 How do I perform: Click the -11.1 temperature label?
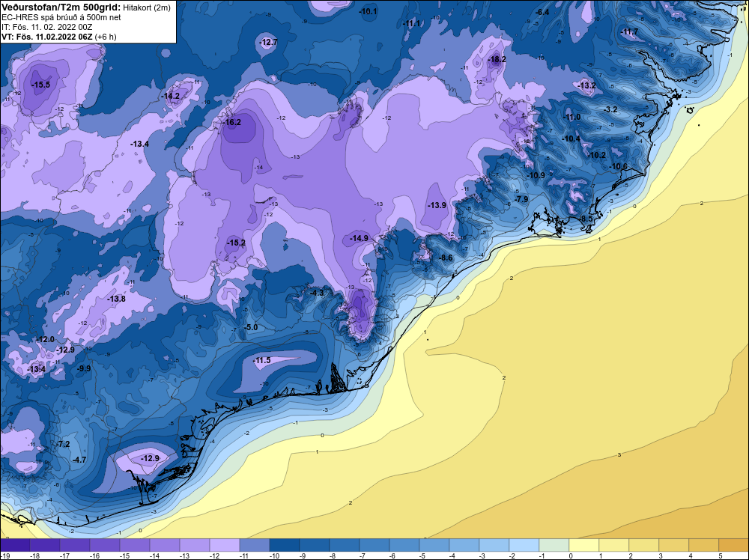(411, 23)
